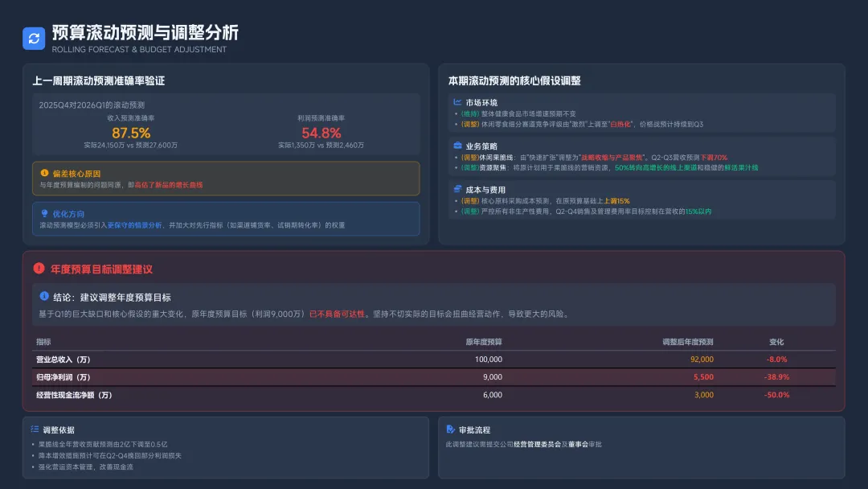Click the coins icon beside 成本与费用

coord(457,189)
